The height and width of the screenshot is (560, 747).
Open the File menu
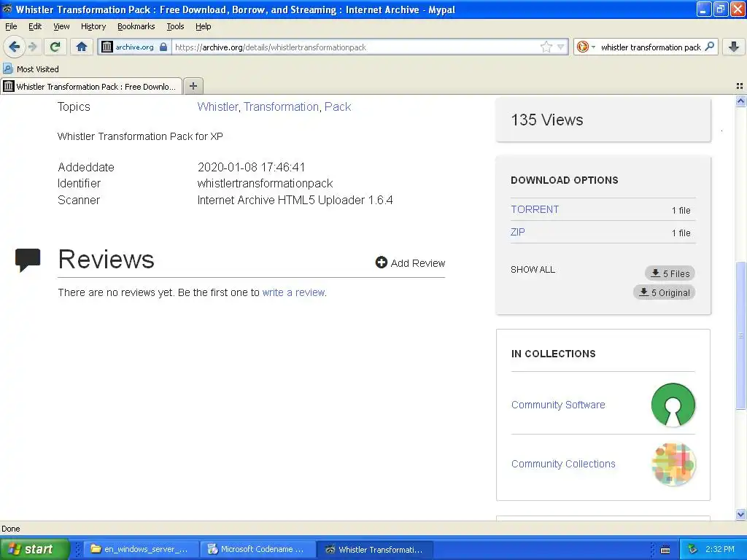pyautogui.click(x=11, y=26)
